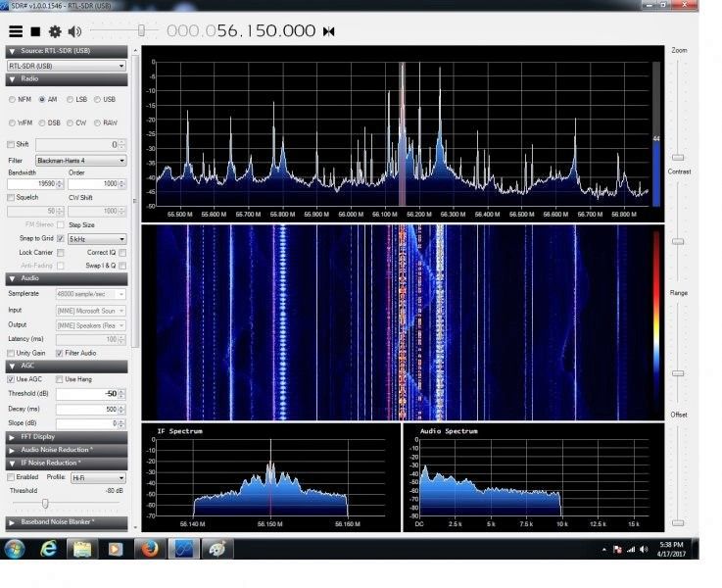Open the Blackman-Harris 4 filter dropdown

[81, 161]
